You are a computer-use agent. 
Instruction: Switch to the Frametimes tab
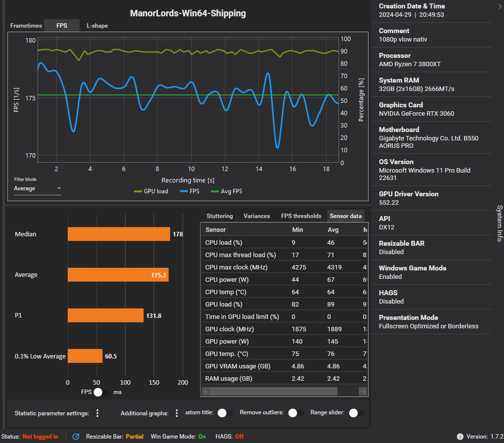click(26, 26)
